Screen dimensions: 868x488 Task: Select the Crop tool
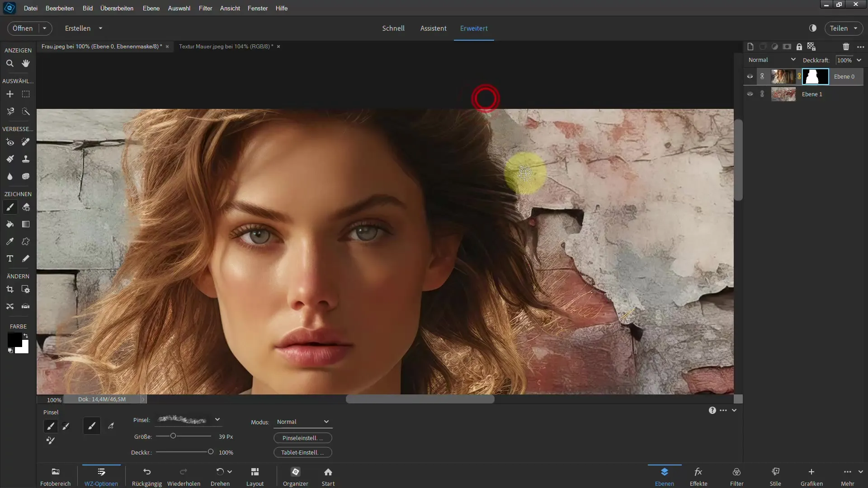10,289
